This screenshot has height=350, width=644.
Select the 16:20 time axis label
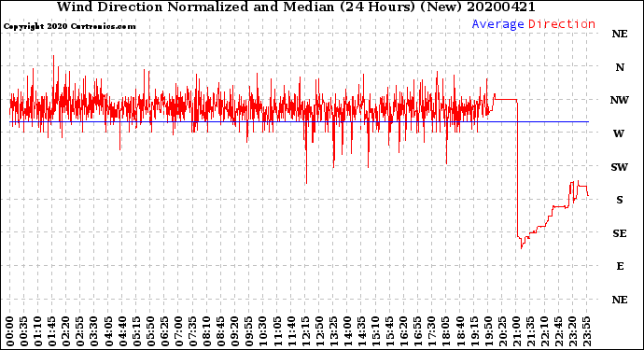(x=404, y=331)
